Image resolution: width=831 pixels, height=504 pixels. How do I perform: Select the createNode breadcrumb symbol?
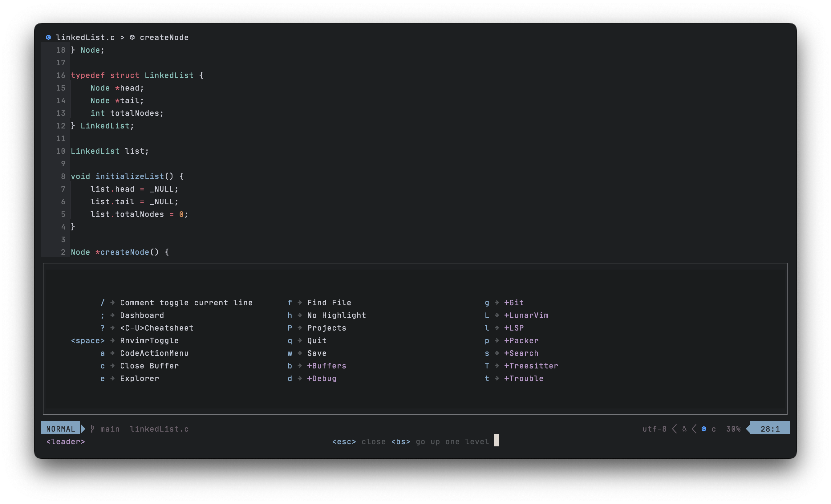click(164, 38)
